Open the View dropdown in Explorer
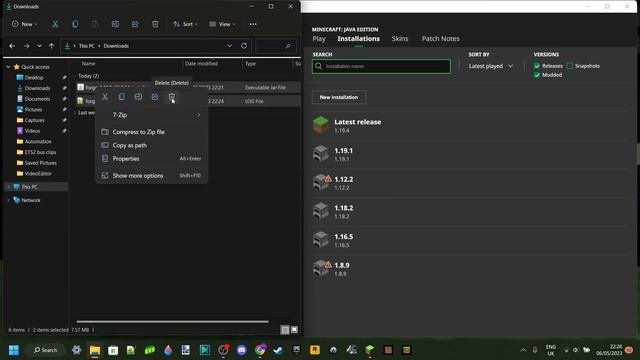Image resolution: width=640 pixels, height=360 pixels. [x=222, y=24]
